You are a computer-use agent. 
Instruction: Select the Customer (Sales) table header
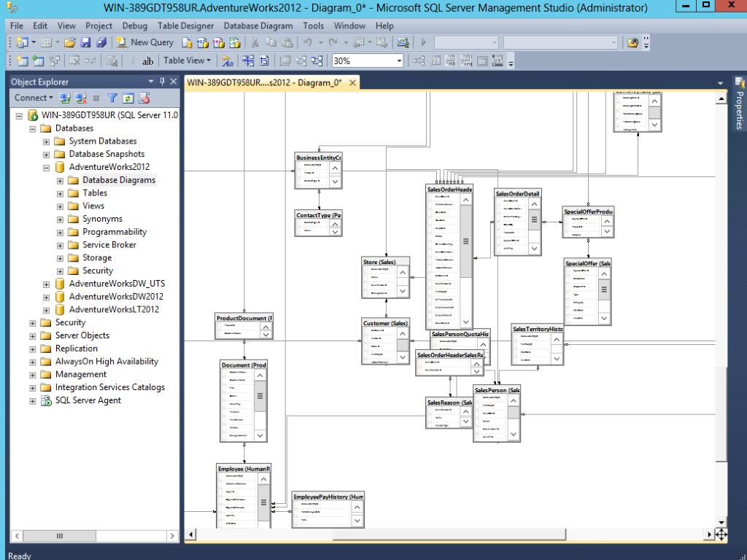[x=386, y=323]
